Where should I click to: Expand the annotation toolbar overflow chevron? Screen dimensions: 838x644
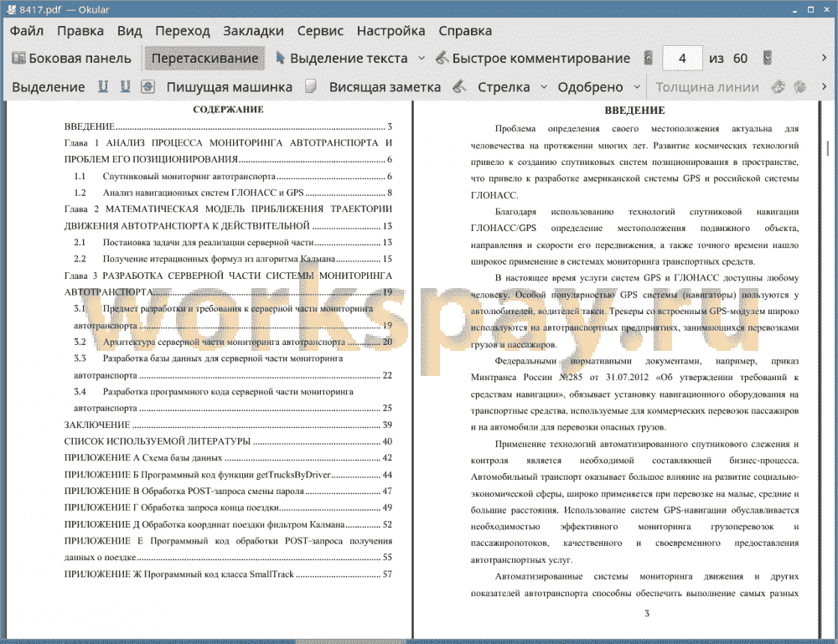(x=824, y=86)
